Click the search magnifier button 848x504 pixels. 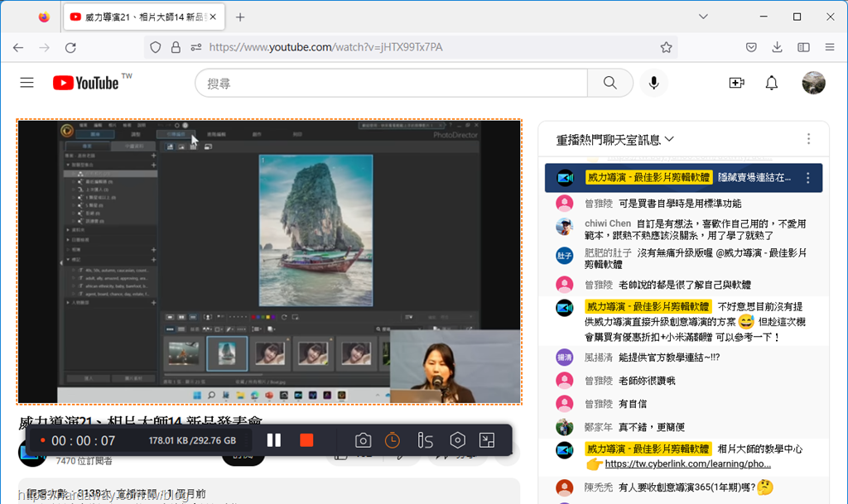[x=610, y=84]
